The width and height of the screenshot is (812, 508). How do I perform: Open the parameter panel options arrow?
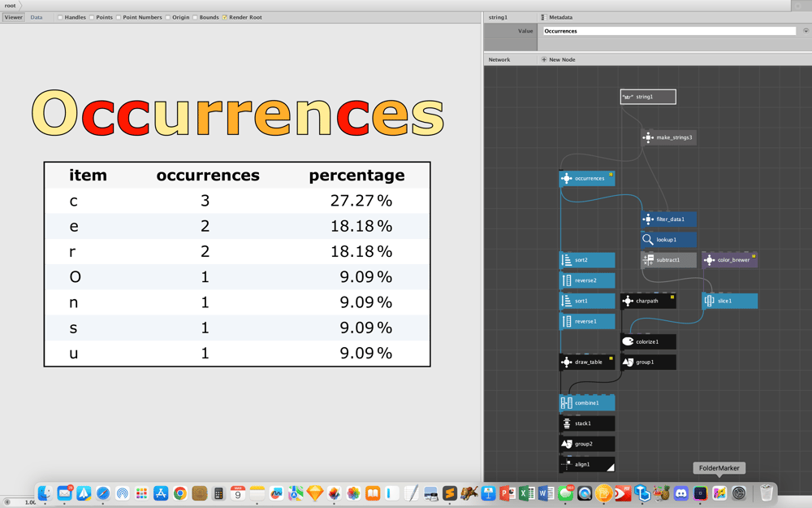click(x=806, y=31)
